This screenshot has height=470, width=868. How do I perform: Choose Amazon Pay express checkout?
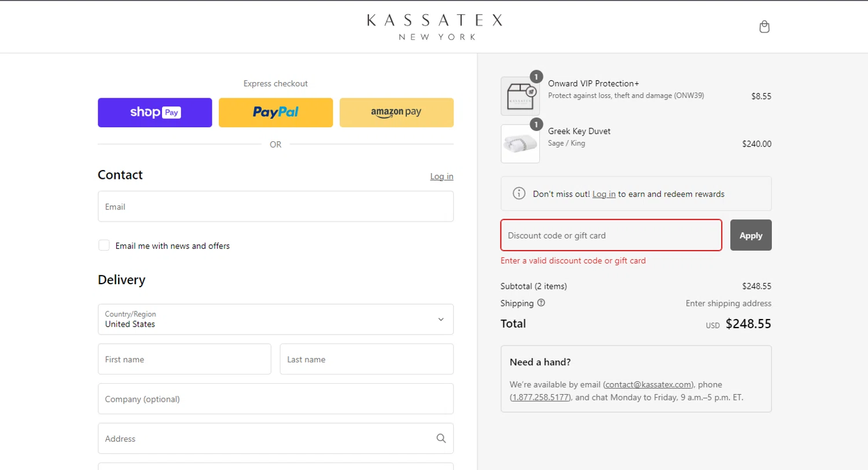(x=396, y=112)
